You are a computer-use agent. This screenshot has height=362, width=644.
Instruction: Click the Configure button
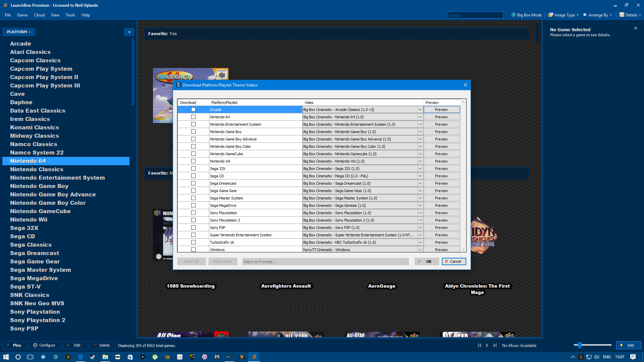(x=45, y=345)
